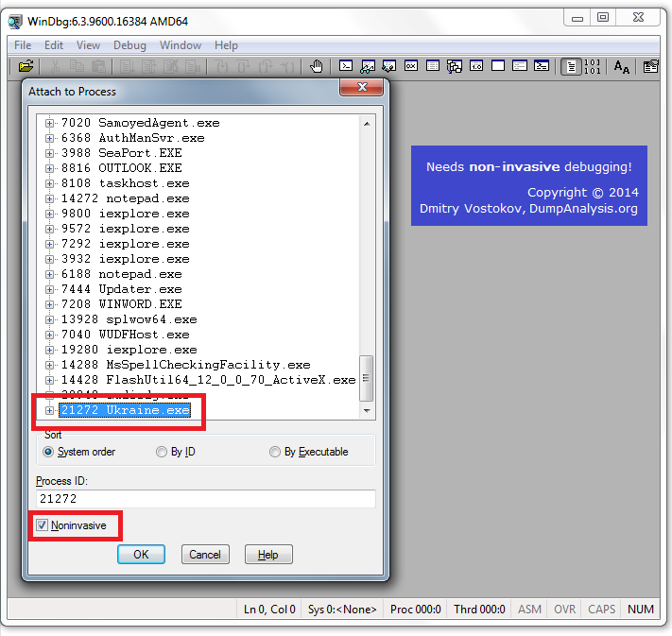
Task: Click the dialog Help button
Action: pyautogui.click(x=268, y=555)
